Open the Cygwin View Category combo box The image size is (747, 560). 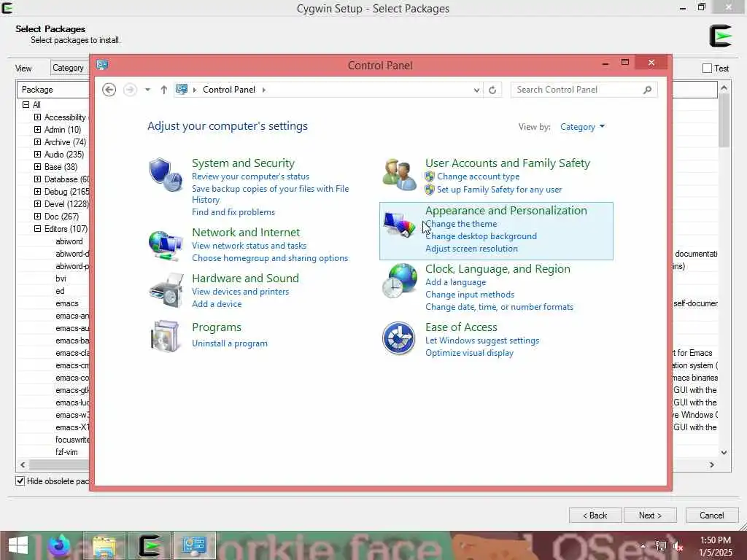tap(69, 68)
